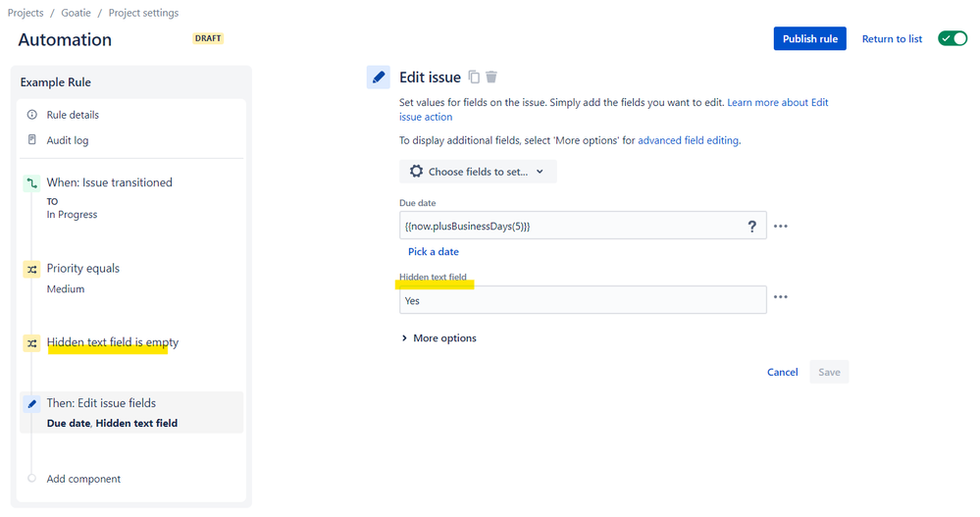Click the Cancel button
The width and height of the screenshot is (980, 517).
[x=783, y=372]
